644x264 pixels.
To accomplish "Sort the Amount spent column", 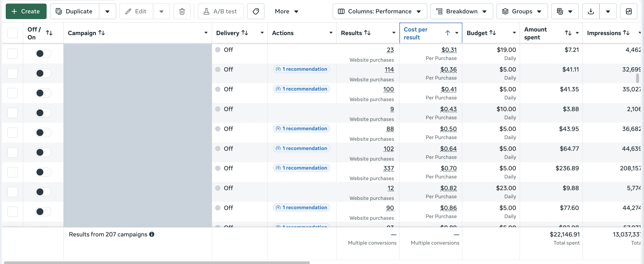I will click(x=568, y=33).
